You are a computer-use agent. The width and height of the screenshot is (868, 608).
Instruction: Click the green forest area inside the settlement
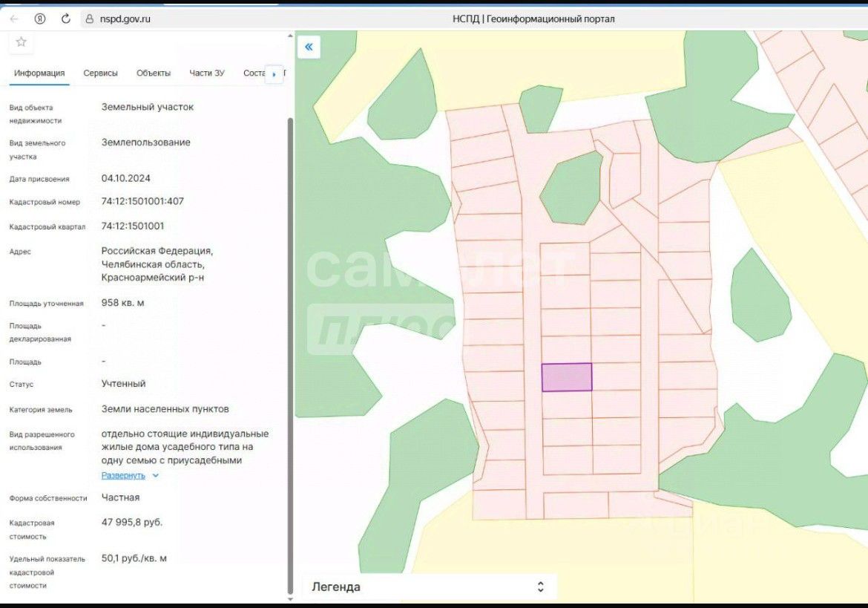[x=572, y=189]
